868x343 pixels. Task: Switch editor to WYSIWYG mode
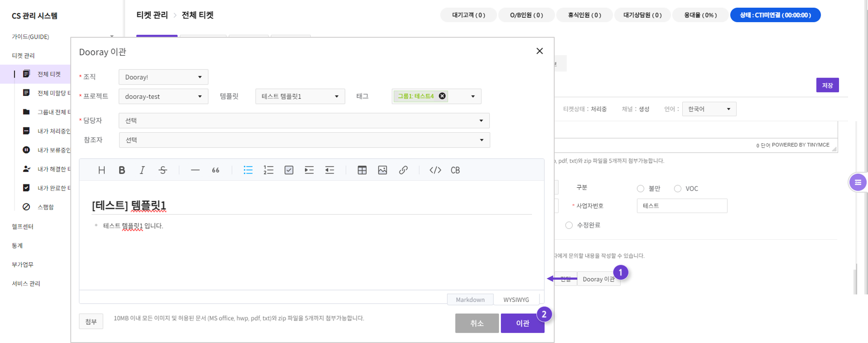[x=516, y=300]
